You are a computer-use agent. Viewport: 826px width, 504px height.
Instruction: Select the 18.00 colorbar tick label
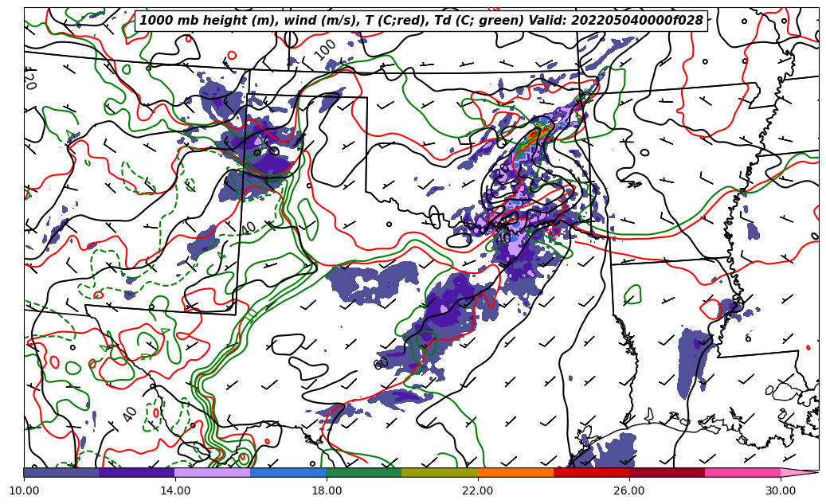(327, 491)
